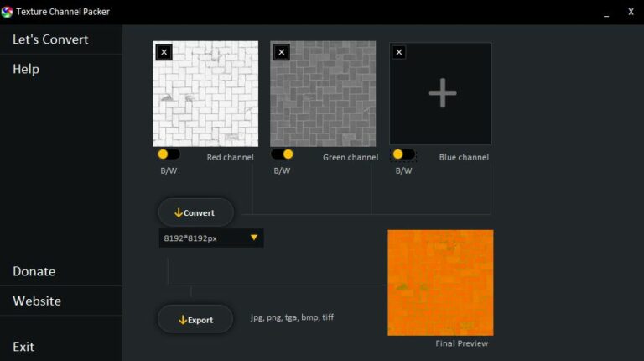Viewport: 644px width, 361px height.
Task: Toggle the Blue channel B/W switch
Action: click(x=403, y=154)
